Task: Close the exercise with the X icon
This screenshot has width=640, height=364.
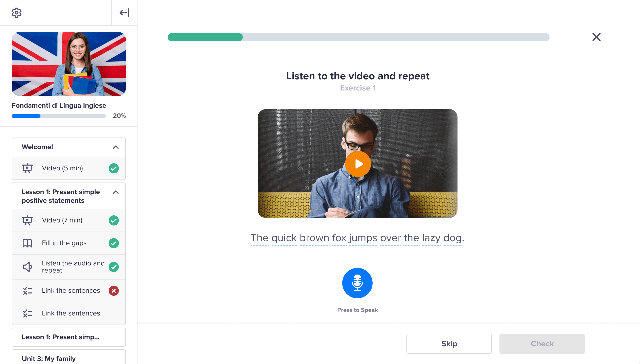Action: coord(596,37)
